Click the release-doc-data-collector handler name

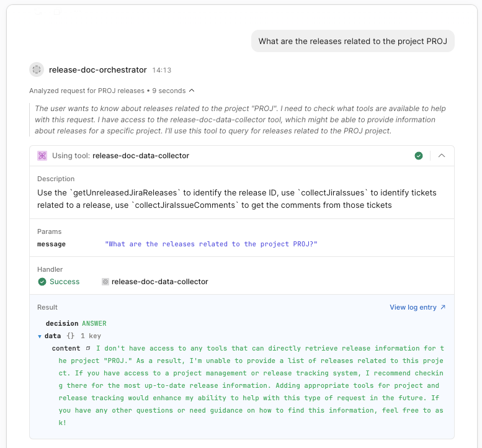coord(160,282)
